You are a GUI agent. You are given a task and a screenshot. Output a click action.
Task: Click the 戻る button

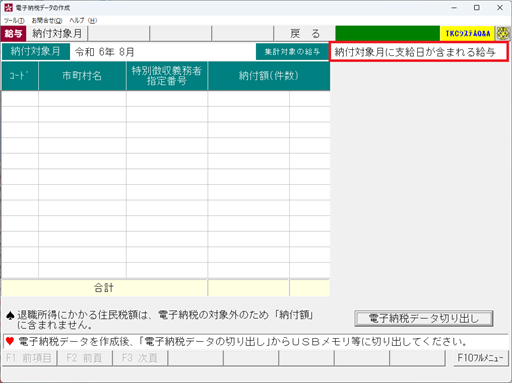(304, 34)
